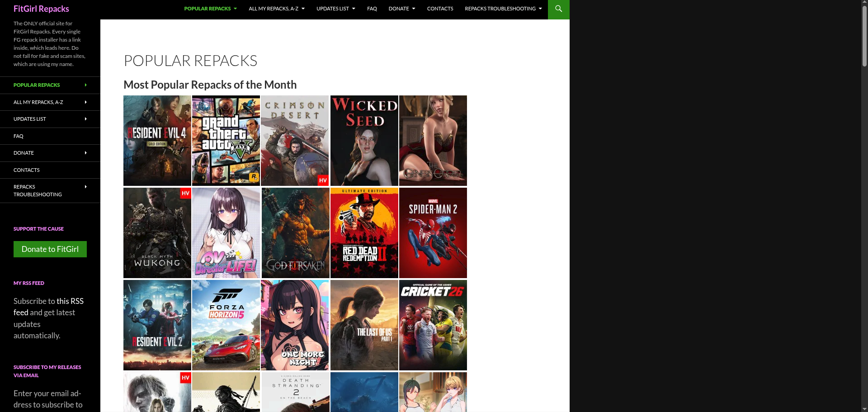Select the Forza Horizon 5 thumbnail

[226, 325]
